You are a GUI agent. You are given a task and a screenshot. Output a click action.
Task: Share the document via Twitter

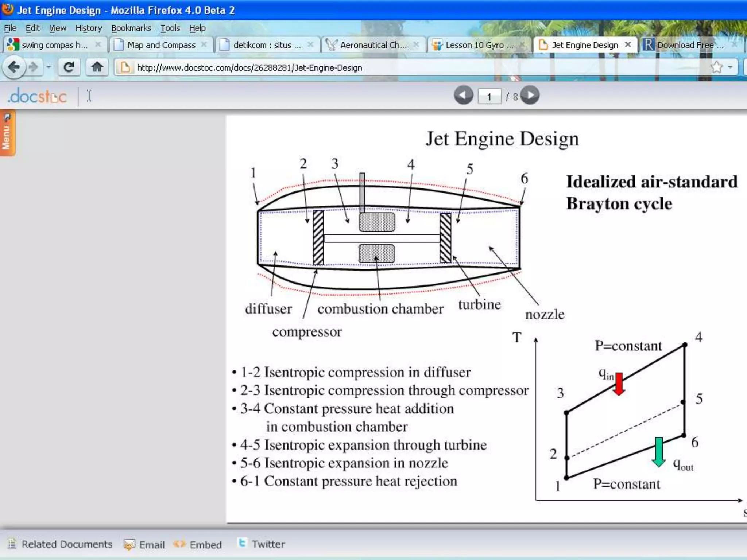[x=268, y=544]
